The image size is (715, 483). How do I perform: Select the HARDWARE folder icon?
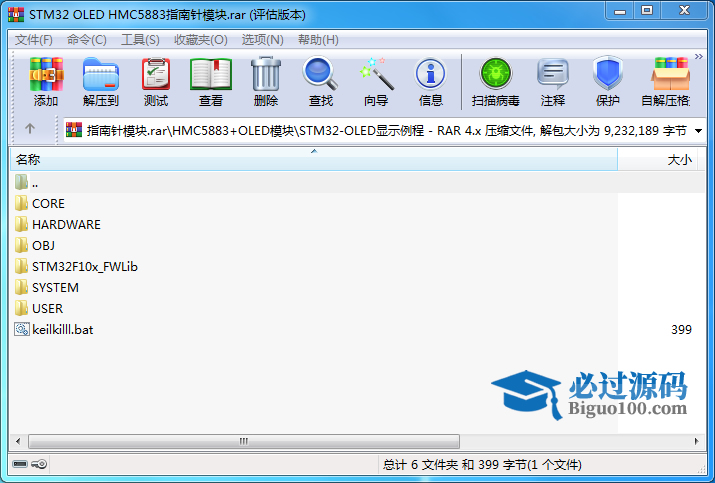point(21,224)
